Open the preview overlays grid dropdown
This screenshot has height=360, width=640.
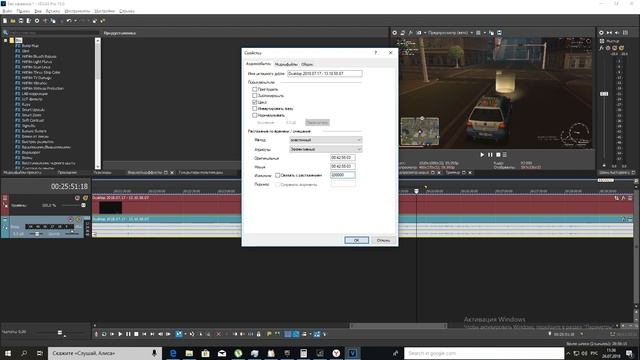(x=485, y=33)
